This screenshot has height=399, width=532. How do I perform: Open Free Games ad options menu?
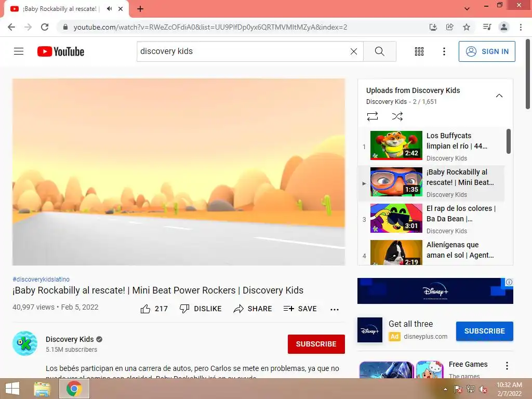(x=507, y=365)
